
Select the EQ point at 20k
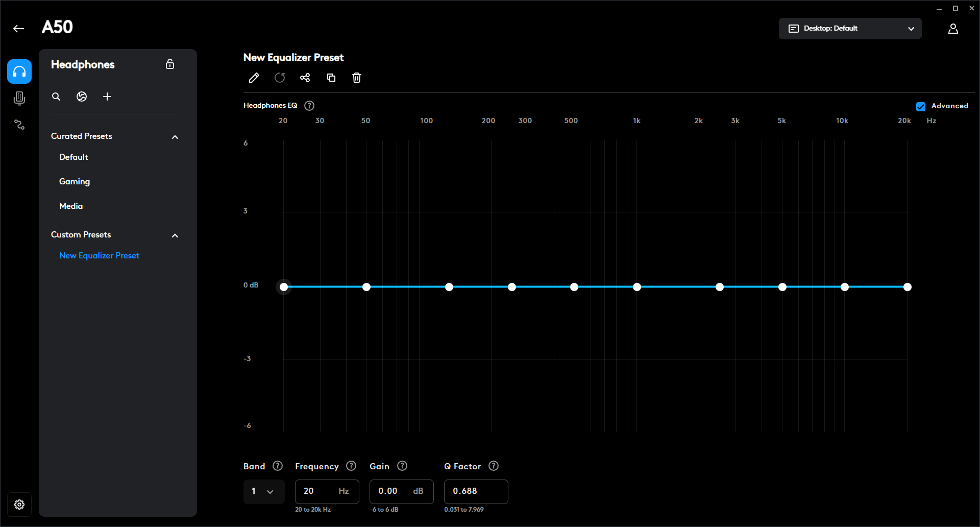908,287
